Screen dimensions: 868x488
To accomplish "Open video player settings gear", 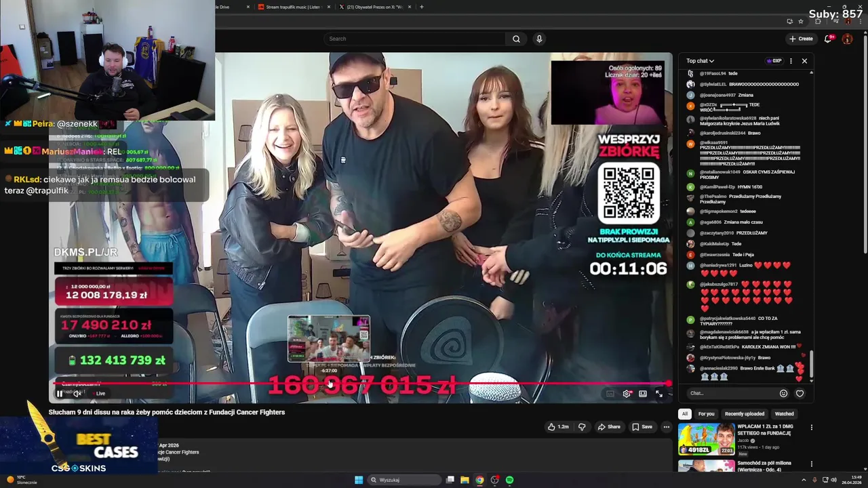I will coord(627,394).
